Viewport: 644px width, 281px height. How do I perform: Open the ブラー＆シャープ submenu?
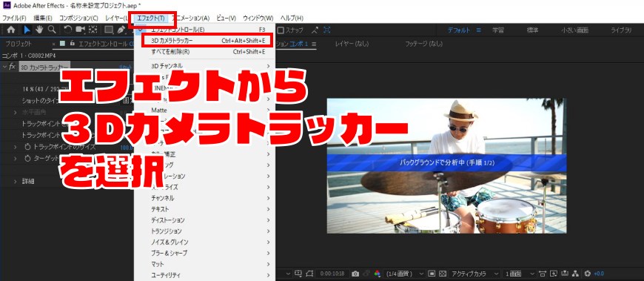tap(204, 253)
